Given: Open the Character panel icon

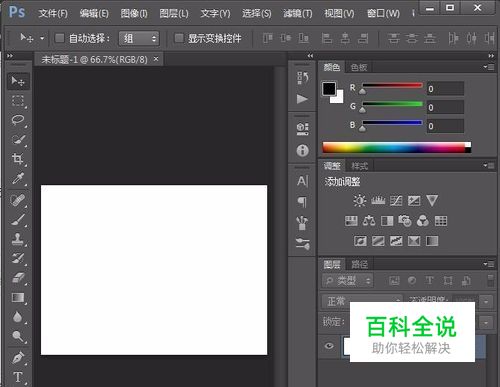Looking at the screenshot, I should tap(302, 181).
